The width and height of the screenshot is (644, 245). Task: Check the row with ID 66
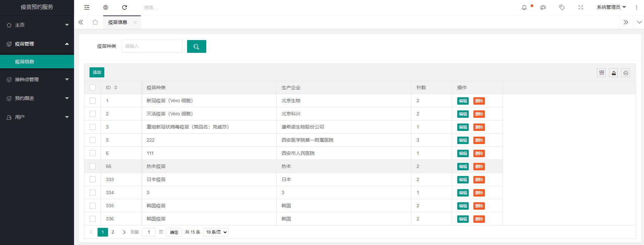93,166
